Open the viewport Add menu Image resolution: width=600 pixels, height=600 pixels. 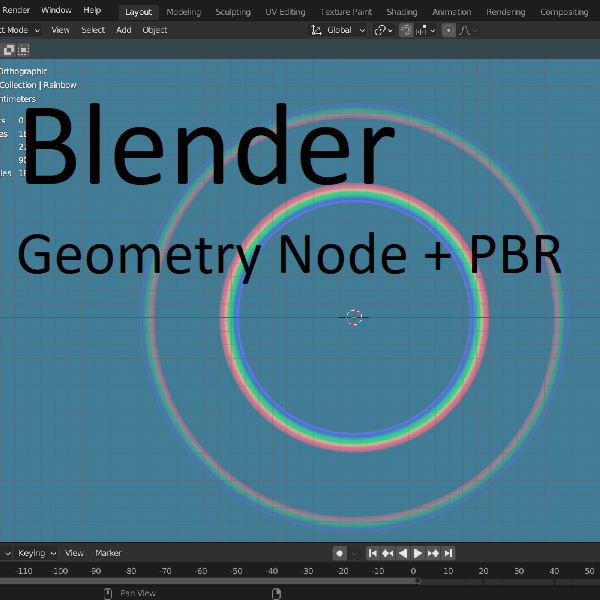pos(124,30)
